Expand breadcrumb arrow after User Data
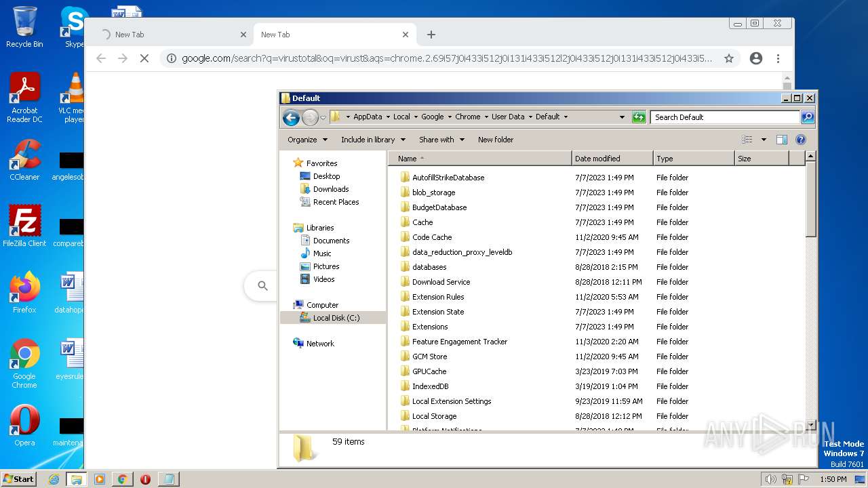 (530, 117)
